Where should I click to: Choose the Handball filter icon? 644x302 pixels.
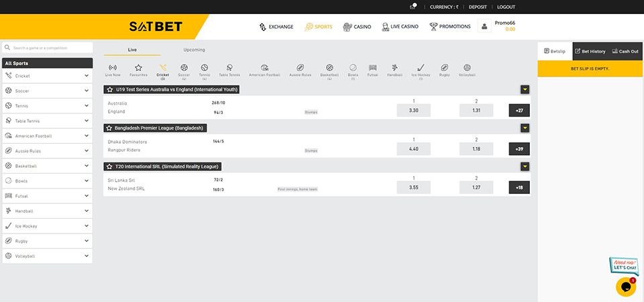click(x=394, y=68)
